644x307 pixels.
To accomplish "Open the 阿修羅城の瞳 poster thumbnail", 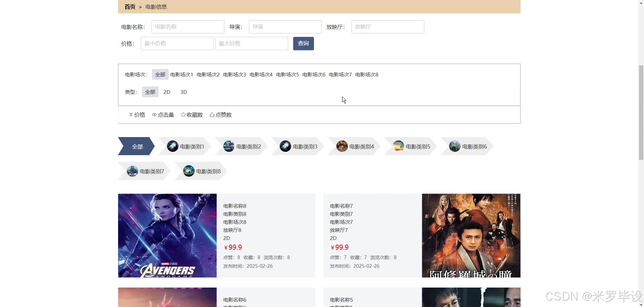I will tap(471, 236).
